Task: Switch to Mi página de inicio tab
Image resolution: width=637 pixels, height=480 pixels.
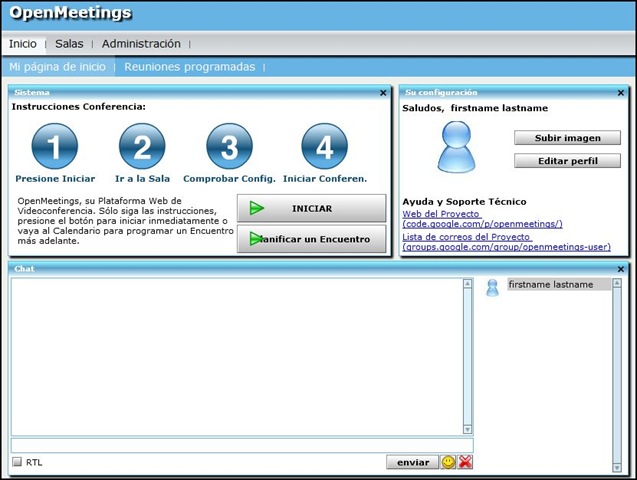Action: point(57,67)
